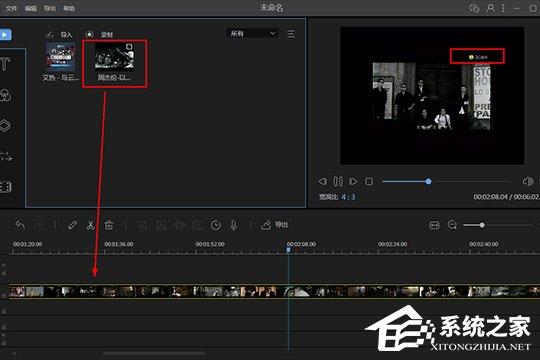This screenshot has width=540, height=360.
Task: Toggle list view of media library
Action: tap(290, 34)
